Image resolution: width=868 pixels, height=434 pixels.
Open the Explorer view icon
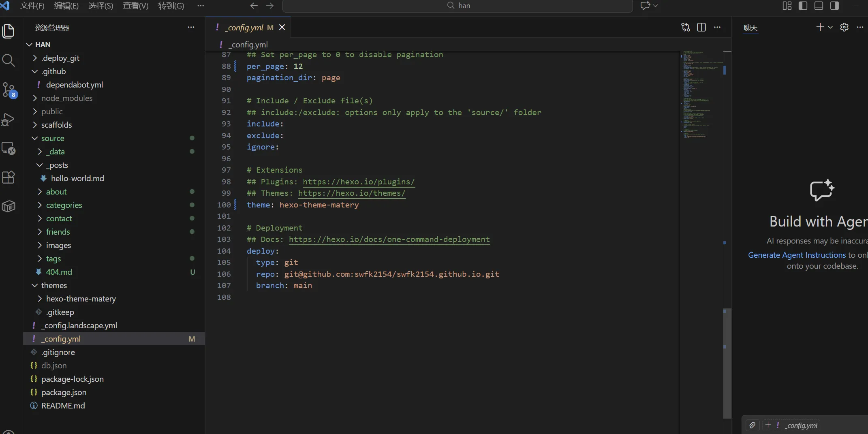pos(9,31)
